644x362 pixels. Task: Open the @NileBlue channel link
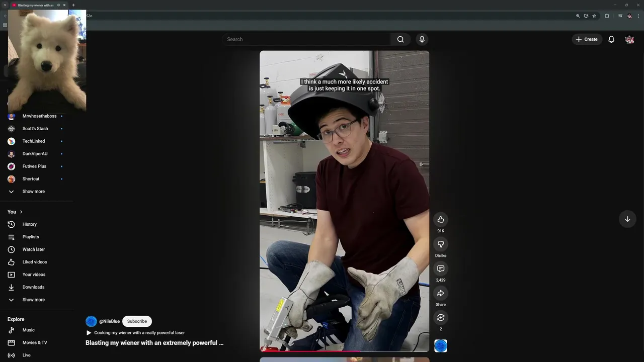click(x=109, y=321)
